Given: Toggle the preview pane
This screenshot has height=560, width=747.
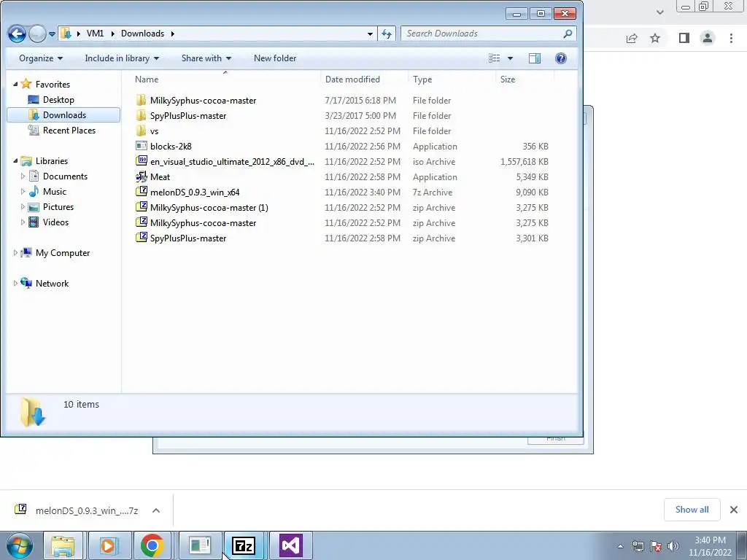Looking at the screenshot, I should 535,58.
